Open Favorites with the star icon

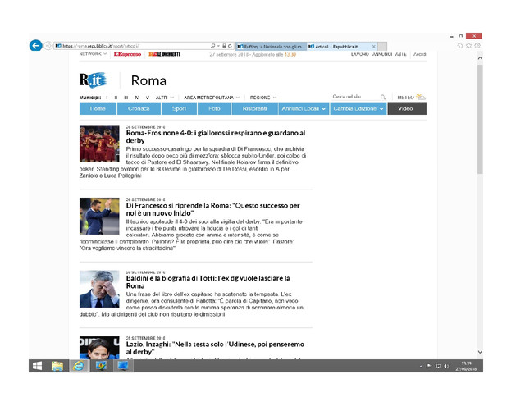[x=468, y=46]
